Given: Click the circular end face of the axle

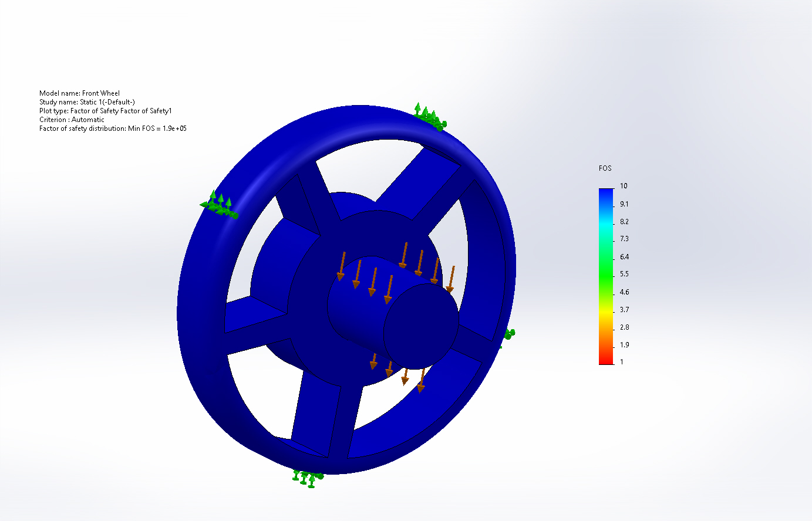Looking at the screenshot, I should coord(421,326).
